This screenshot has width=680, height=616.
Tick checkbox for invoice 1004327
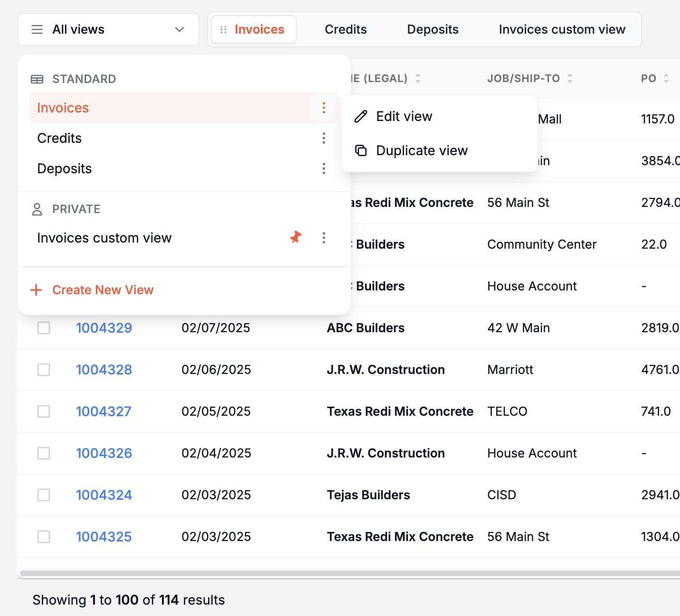(x=44, y=411)
